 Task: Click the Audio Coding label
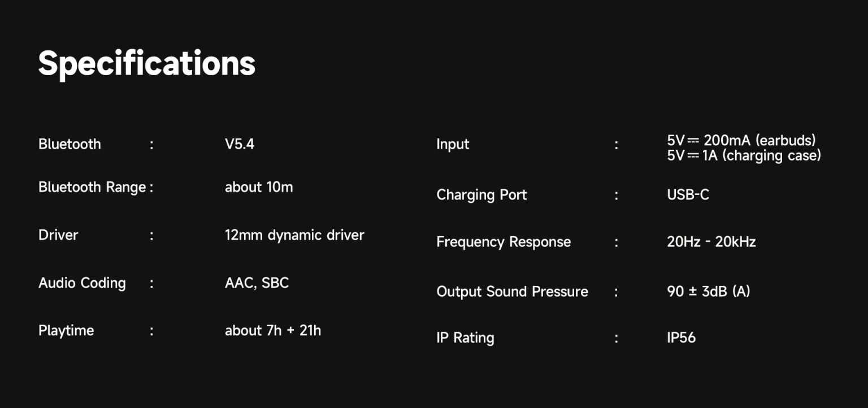82,283
